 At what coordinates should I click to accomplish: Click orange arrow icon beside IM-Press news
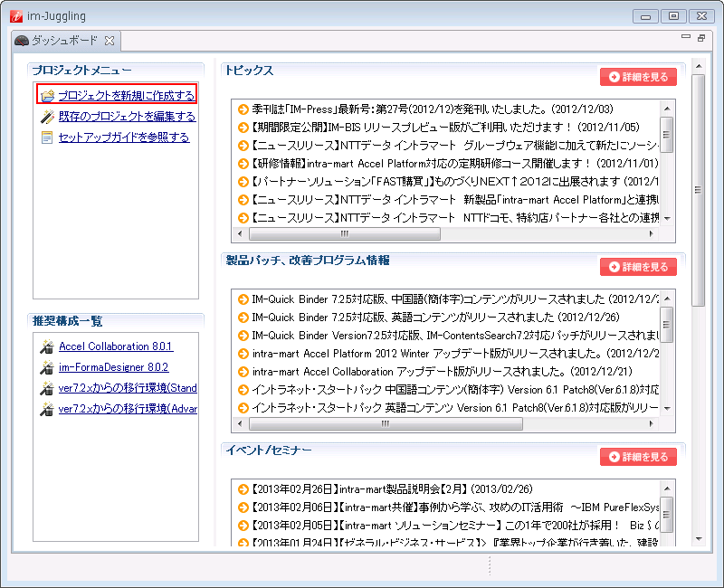tap(243, 109)
